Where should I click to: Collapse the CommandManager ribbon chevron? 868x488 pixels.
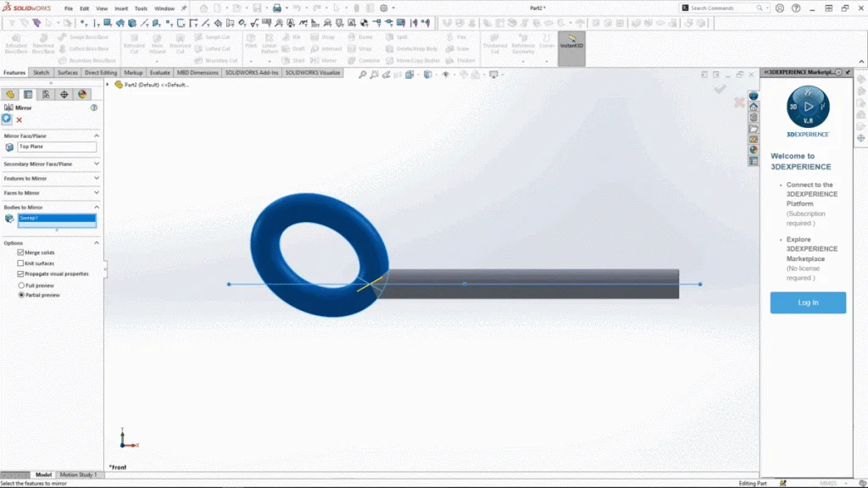click(x=861, y=61)
